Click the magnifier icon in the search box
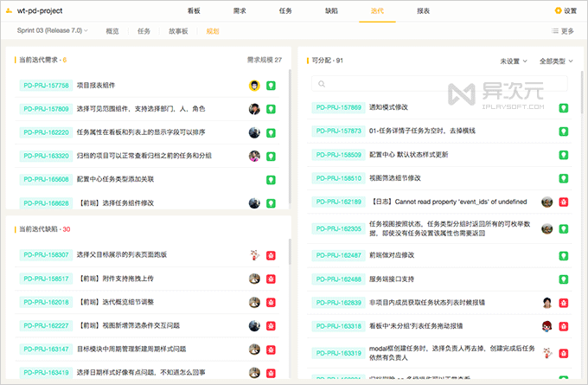 322,84
